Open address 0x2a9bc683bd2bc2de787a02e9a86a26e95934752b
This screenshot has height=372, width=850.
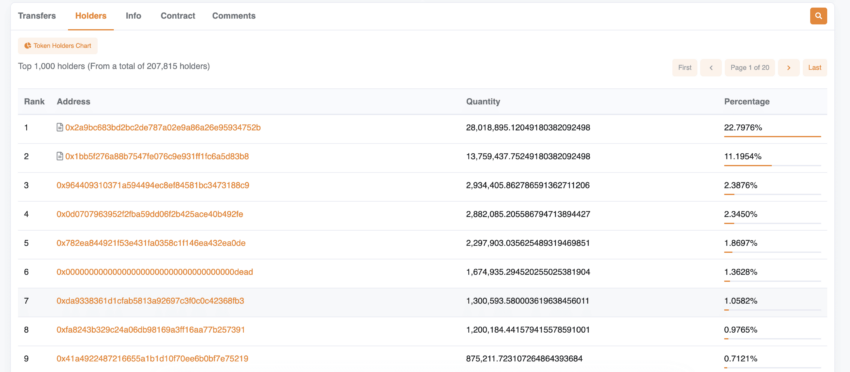click(x=163, y=127)
